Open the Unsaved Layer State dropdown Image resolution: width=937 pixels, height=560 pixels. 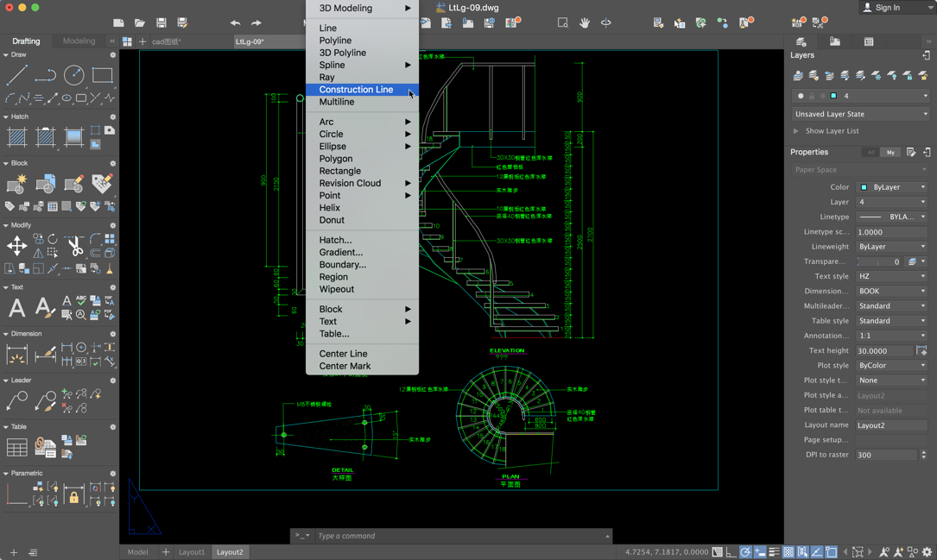tap(926, 113)
